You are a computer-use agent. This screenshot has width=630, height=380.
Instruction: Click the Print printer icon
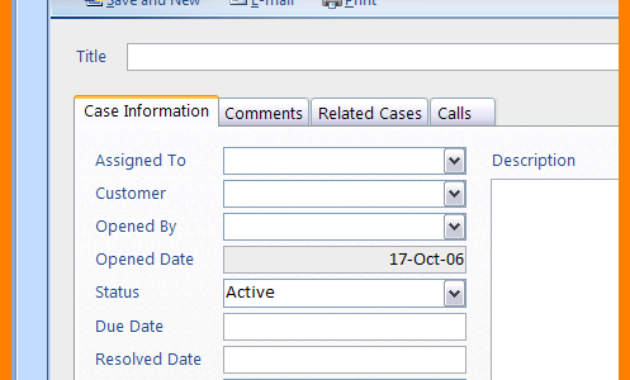coord(331,3)
